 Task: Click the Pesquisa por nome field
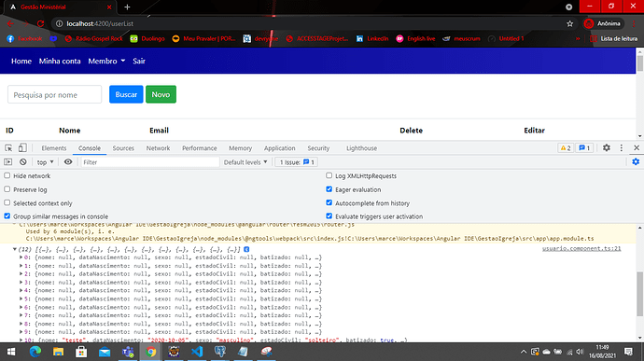(55, 94)
